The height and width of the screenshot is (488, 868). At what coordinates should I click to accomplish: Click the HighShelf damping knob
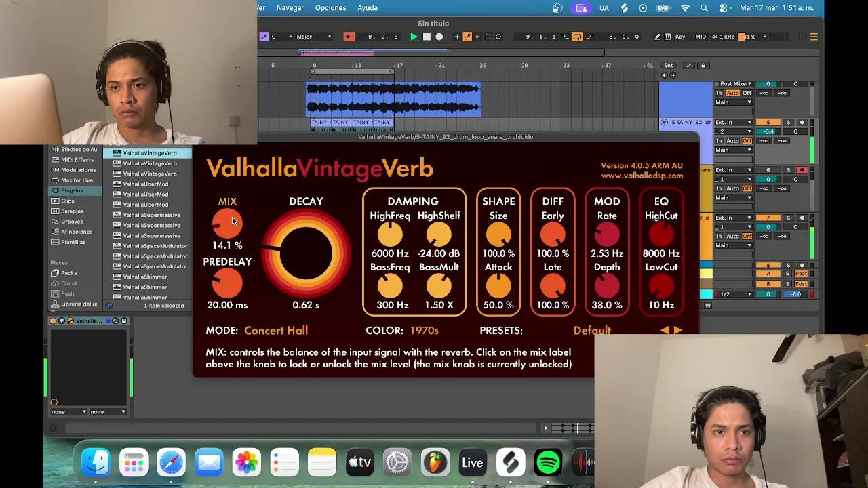(x=439, y=235)
